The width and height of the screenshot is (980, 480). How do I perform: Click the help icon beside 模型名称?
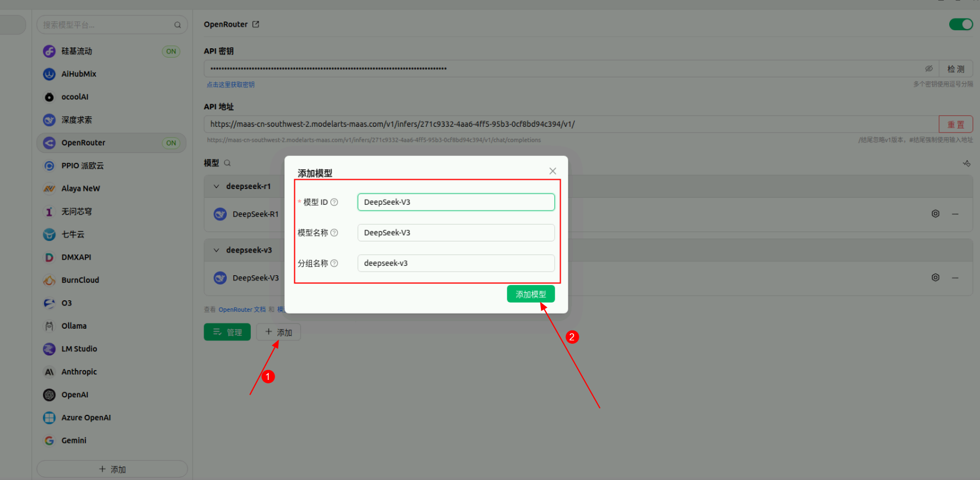coord(334,233)
